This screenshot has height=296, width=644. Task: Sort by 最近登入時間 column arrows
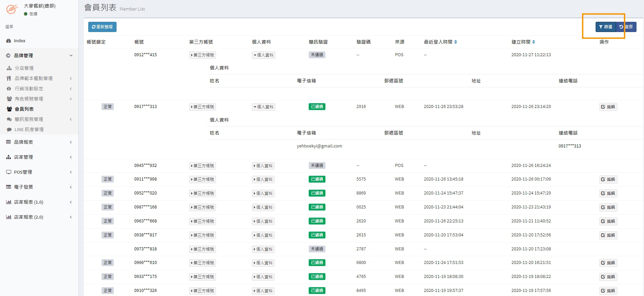tap(456, 42)
